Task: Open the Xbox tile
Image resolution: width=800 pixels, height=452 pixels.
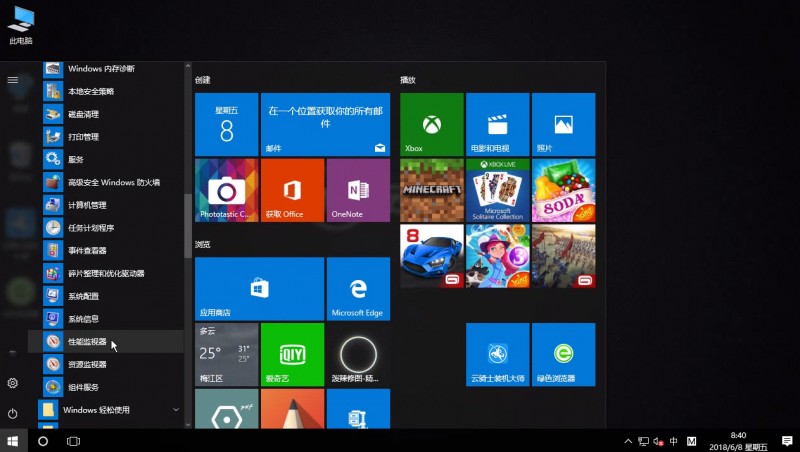Action: click(432, 124)
